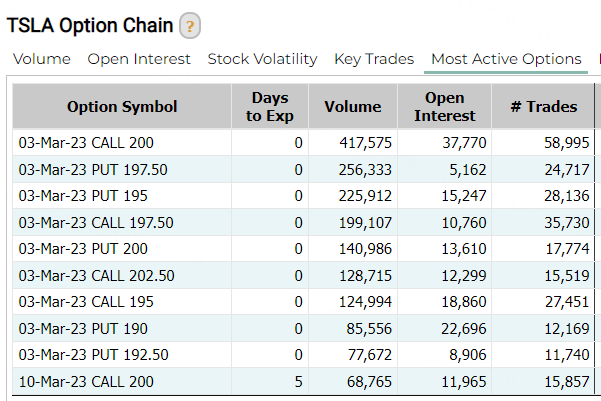Screen dimensions: 601x401
Task: Switch to the Volume tab
Action: click(x=42, y=59)
